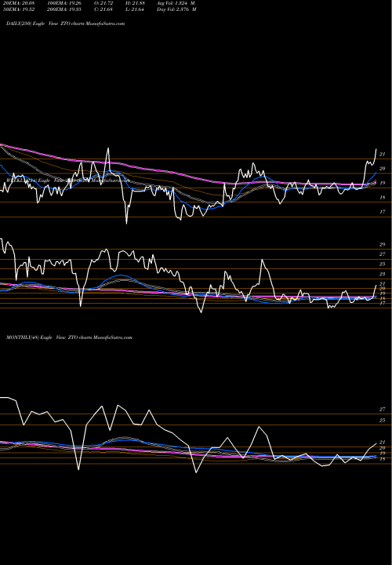Click the 27 price label on monthly chart
This screenshot has height=565, width=392.
383,410
